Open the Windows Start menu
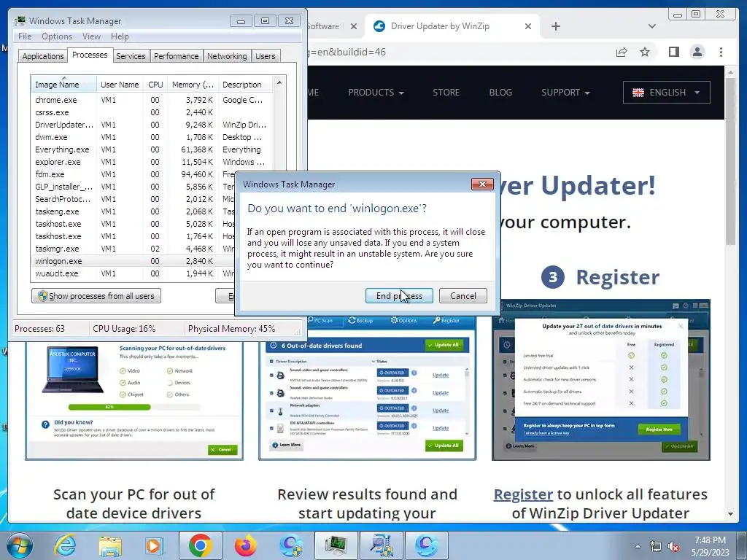The image size is (747, 560). point(20,545)
